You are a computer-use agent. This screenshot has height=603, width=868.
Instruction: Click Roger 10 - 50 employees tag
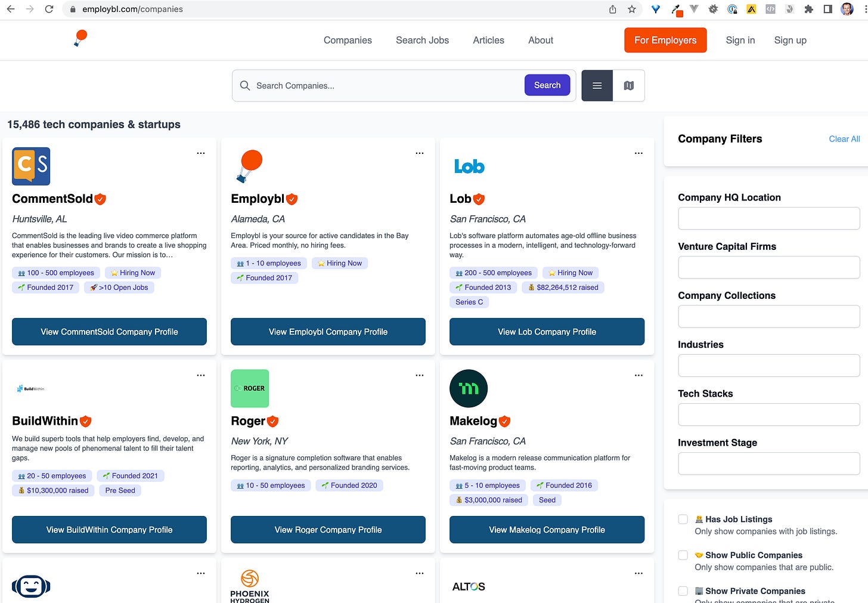tap(271, 486)
